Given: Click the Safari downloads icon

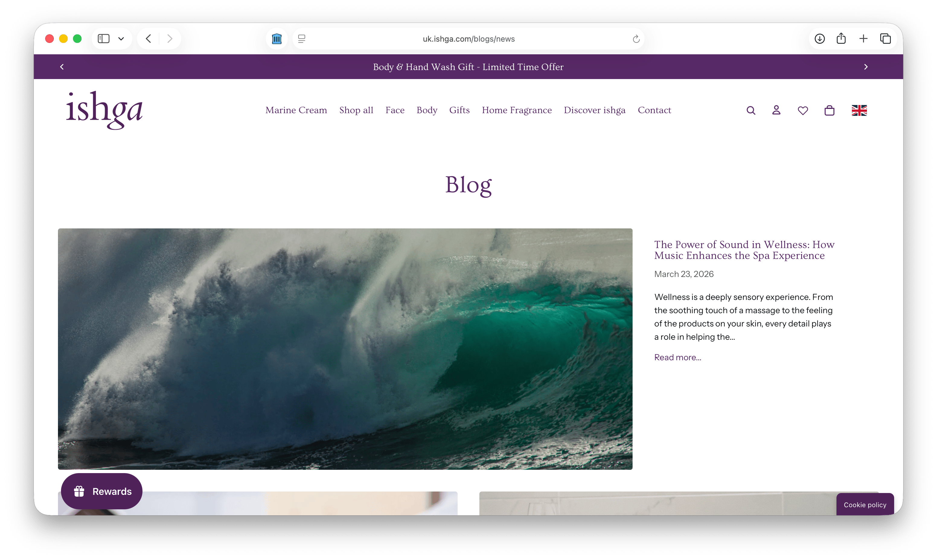Looking at the screenshot, I should 819,39.
